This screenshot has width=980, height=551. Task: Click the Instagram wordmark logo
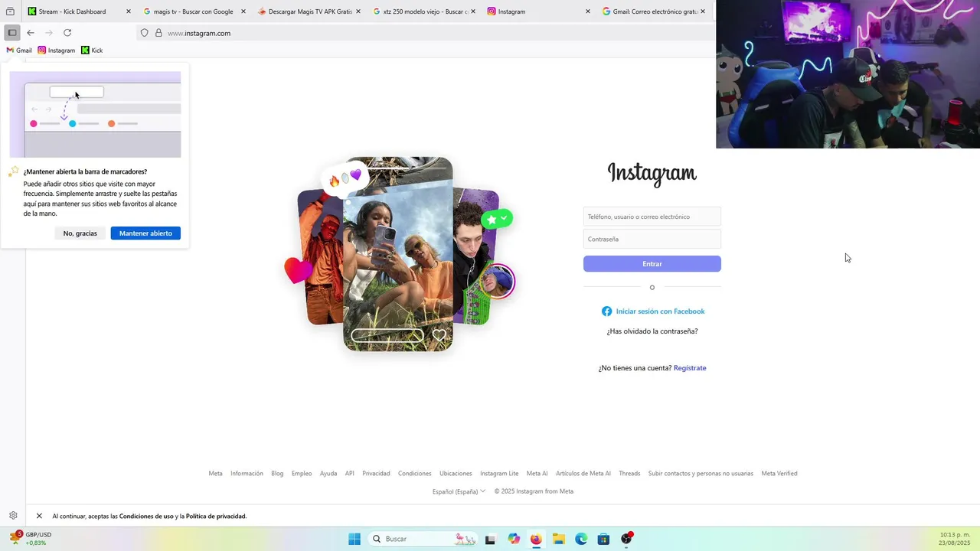[x=652, y=174]
